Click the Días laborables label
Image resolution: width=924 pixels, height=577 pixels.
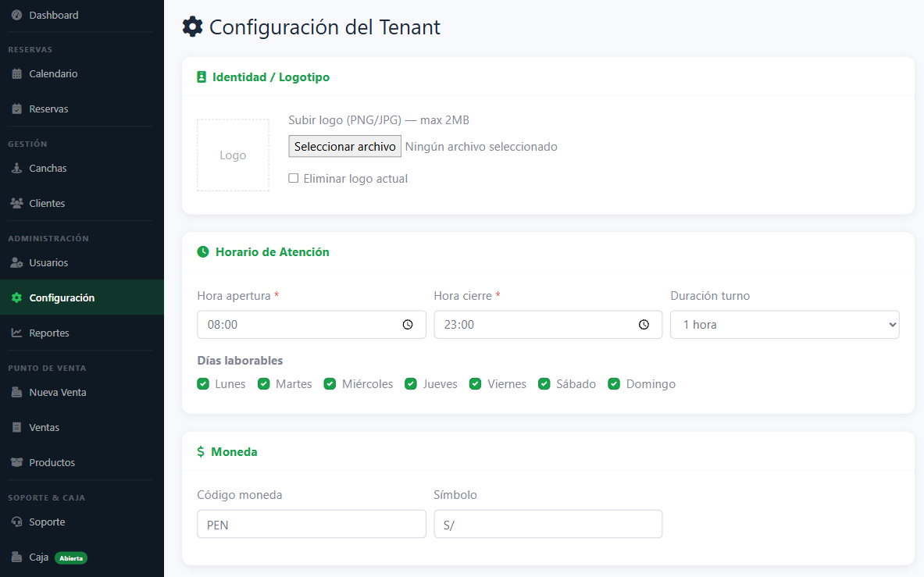[x=240, y=360]
